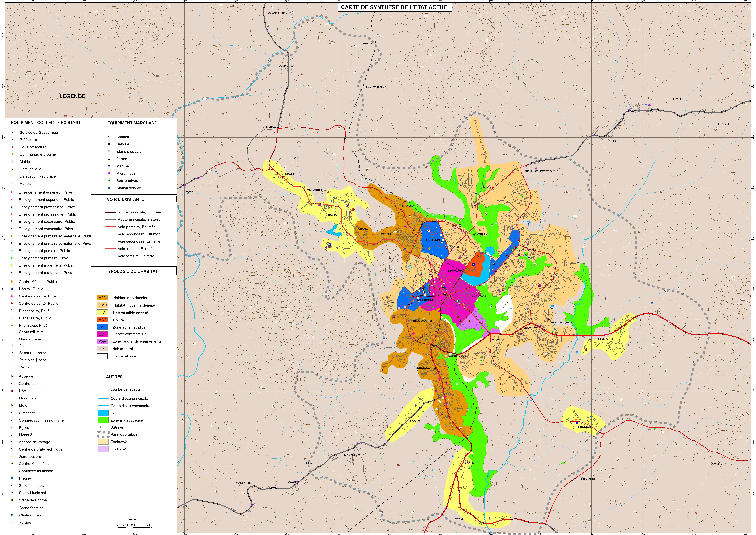Click the NKO'OVOS II district label
This screenshot has height=535, width=756.
coord(480,297)
